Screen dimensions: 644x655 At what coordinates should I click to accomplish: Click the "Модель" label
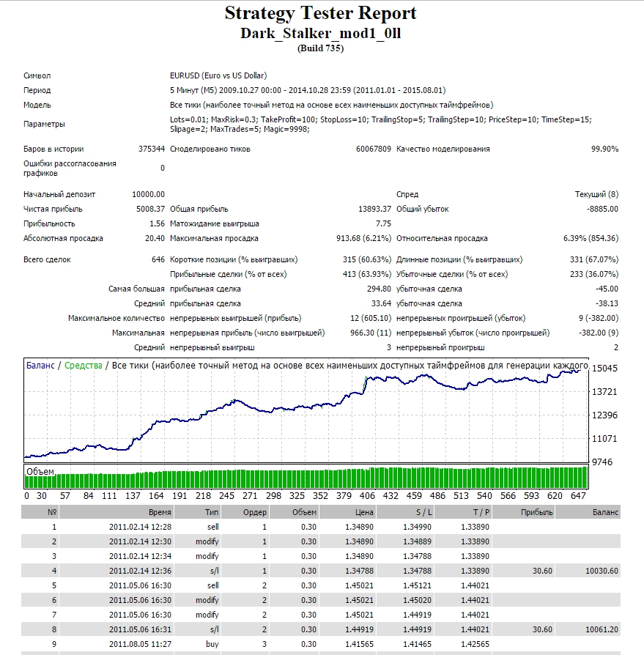coord(37,105)
